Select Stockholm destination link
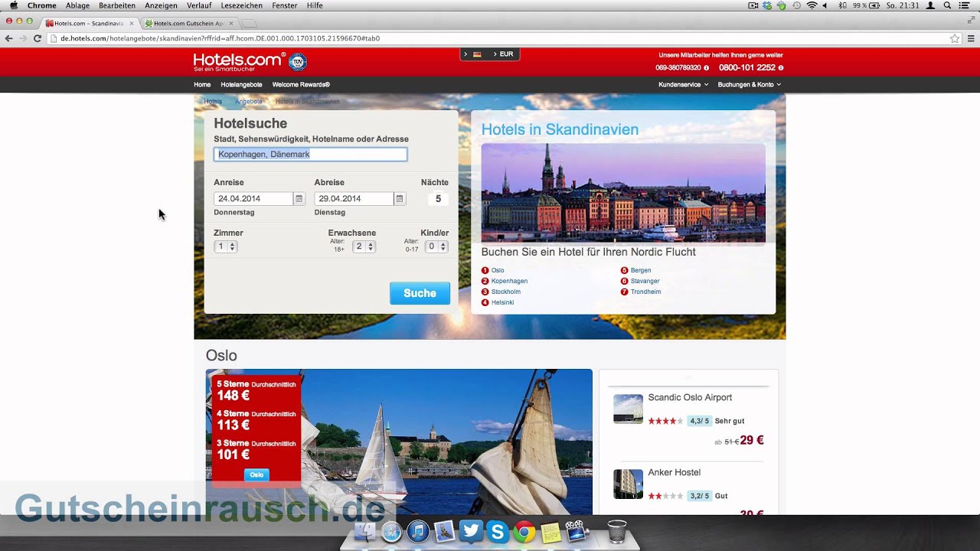The width and height of the screenshot is (980, 551). click(506, 292)
